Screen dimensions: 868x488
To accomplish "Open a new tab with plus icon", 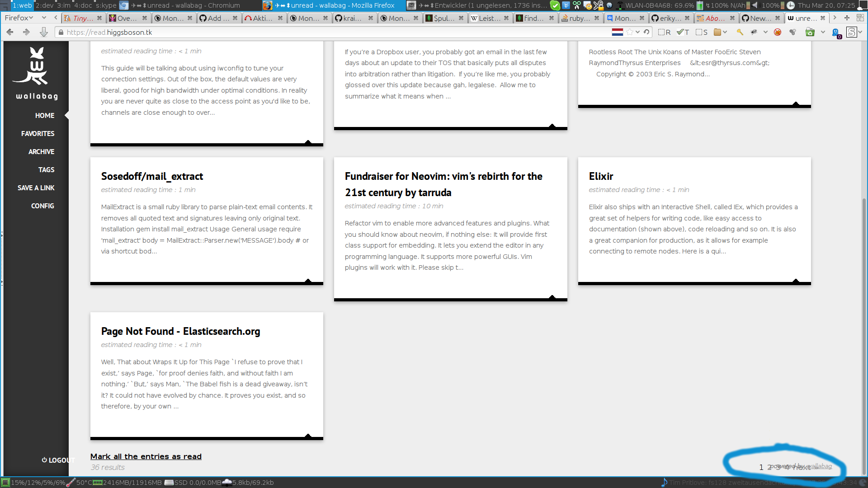I will [847, 18].
